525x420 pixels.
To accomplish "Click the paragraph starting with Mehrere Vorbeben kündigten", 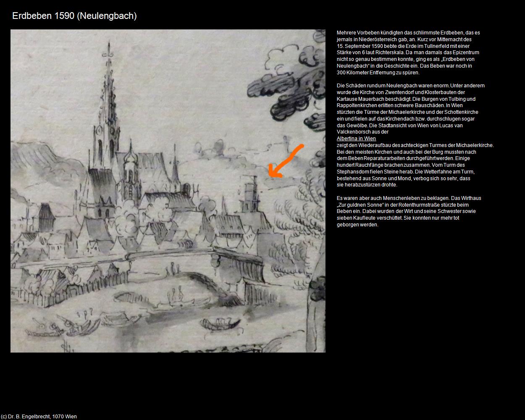I will (408, 52).
